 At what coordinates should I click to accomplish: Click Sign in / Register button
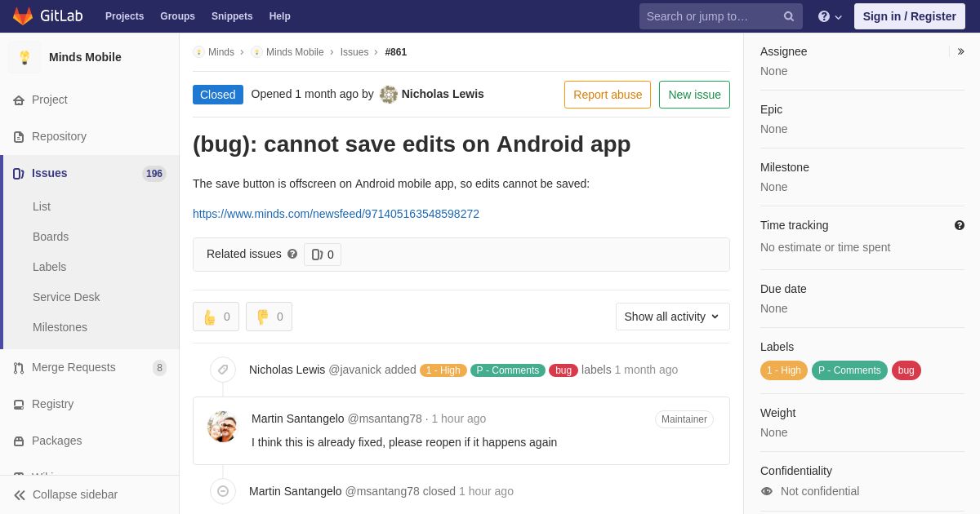[x=910, y=16]
